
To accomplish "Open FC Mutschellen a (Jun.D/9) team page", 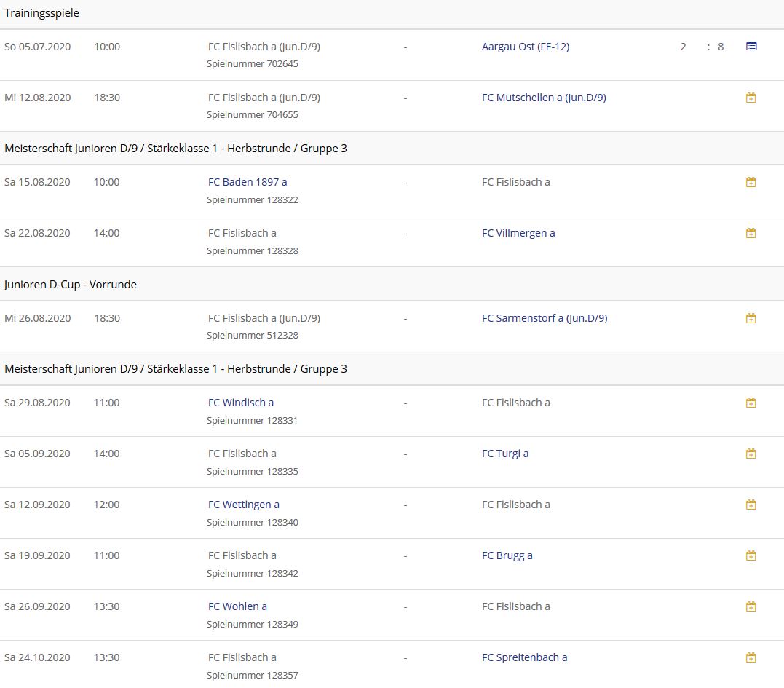I will pyautogui.click(x=543, y=98).
